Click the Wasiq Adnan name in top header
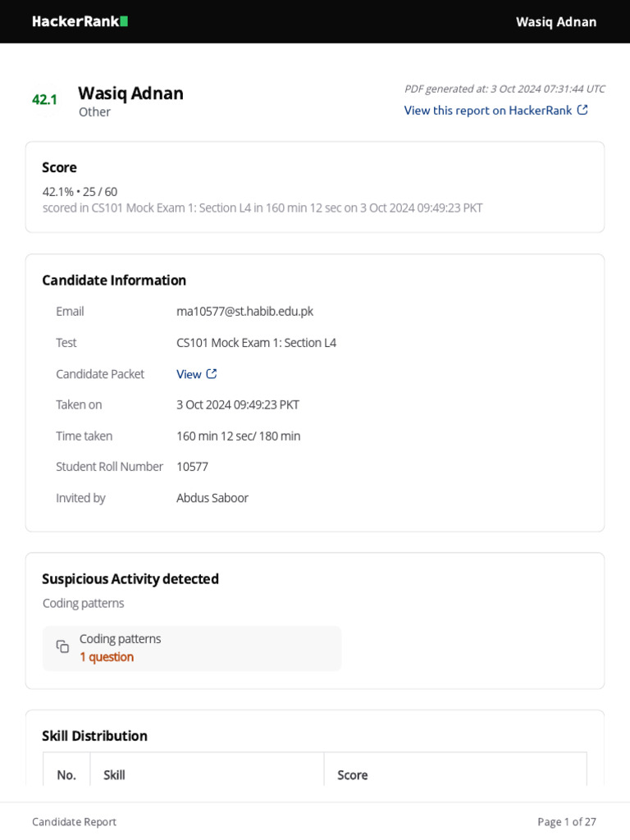630x840 pixels. [x=556, y=21]
